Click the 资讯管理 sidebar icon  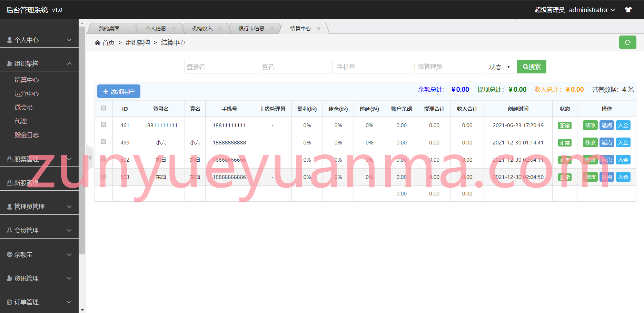click(10, 278)
